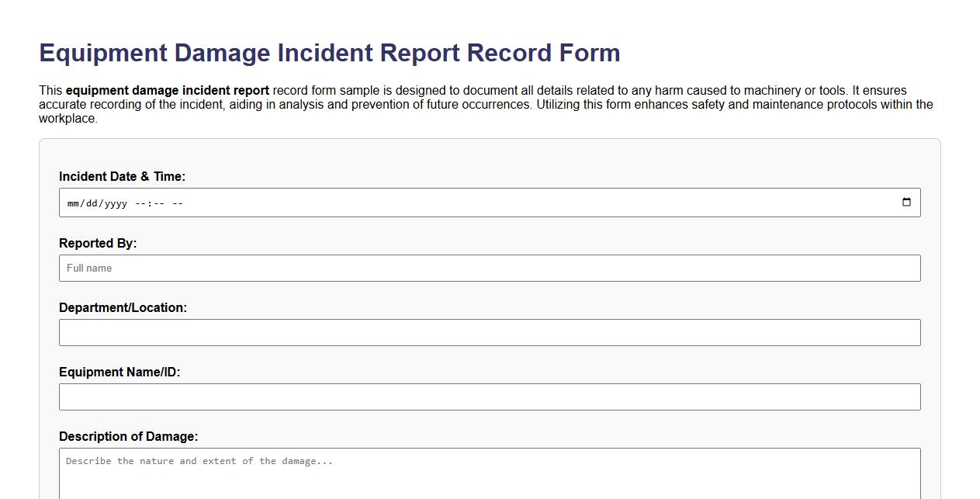Focus the Equipment Name/ID text field
Screen dimensions: 980x499
[310, 397]
